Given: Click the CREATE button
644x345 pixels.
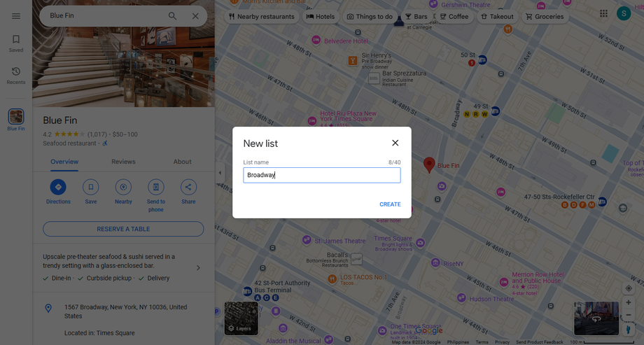Looking at the screenshot, I should pyautogui.click(x=390, y=204).
